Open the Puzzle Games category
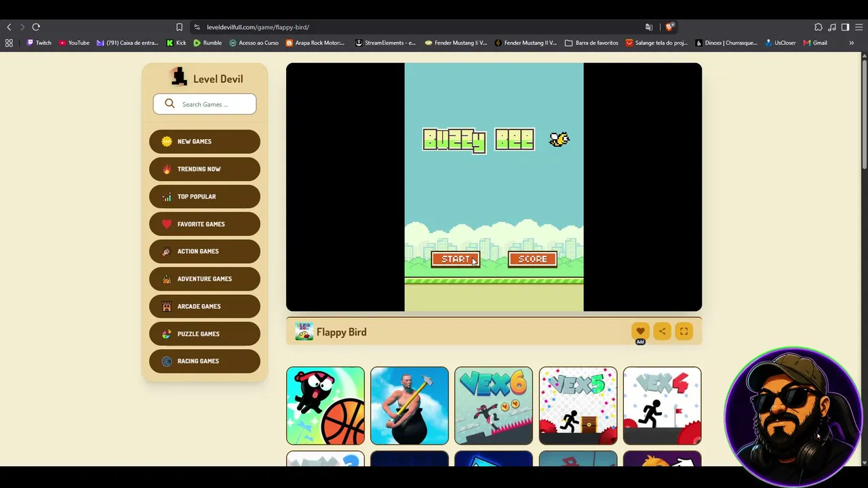Screen dimensions: 868x488 pyautogui.click(x=205, y=333)
